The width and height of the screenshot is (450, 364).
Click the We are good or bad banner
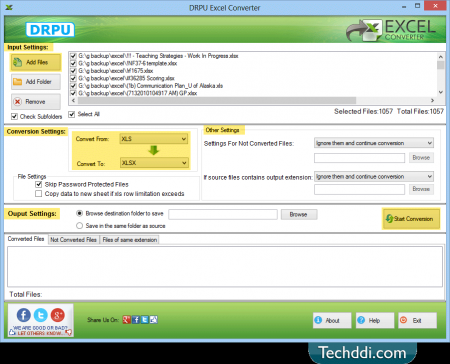pos(40,330)
